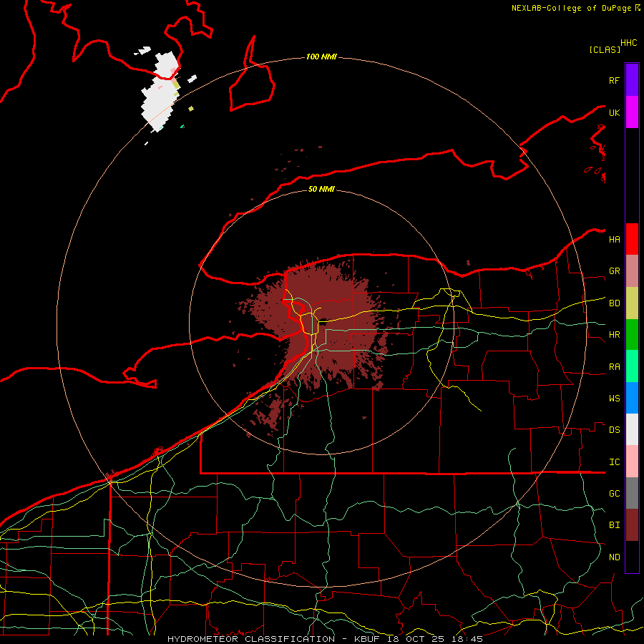Viewport: 644px width, 644px height.
Task: Click the Hydrometeor Classification KBUF caption
Action: (325, 639)
